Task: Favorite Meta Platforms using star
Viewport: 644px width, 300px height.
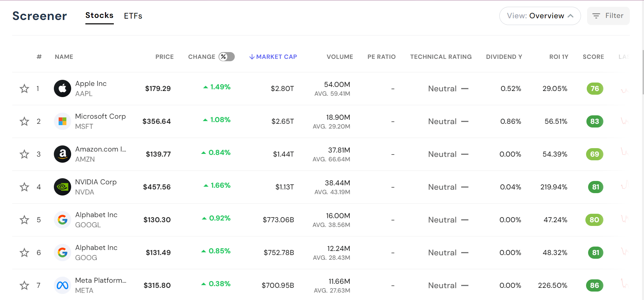Action: [x=24, y=285]
